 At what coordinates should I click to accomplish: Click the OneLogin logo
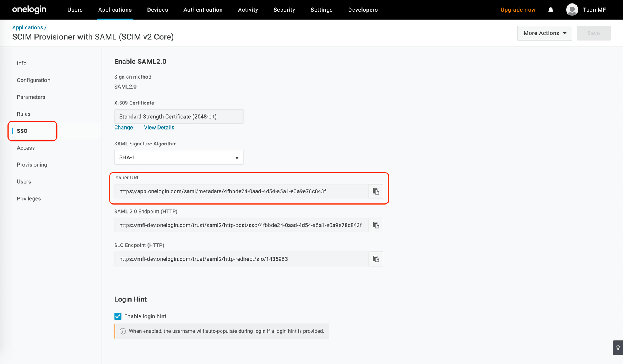tap(29, 9)
